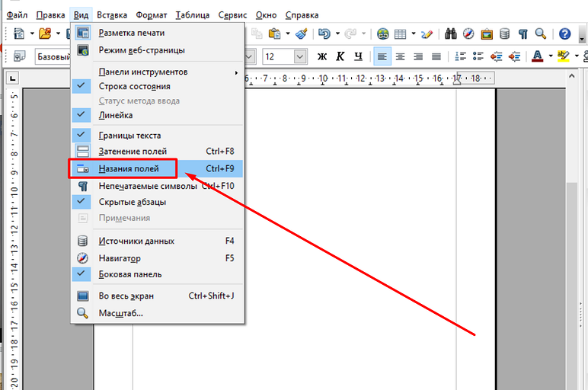Click the Undo arrow icon
Screen dimensions: 588x390
(324, 34)
